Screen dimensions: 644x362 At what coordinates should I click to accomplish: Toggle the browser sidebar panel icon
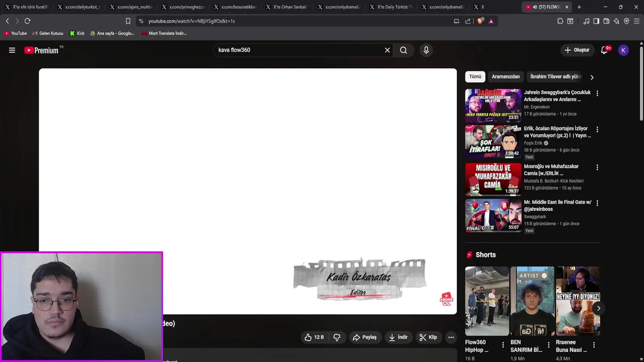click(x=596, y=21)
